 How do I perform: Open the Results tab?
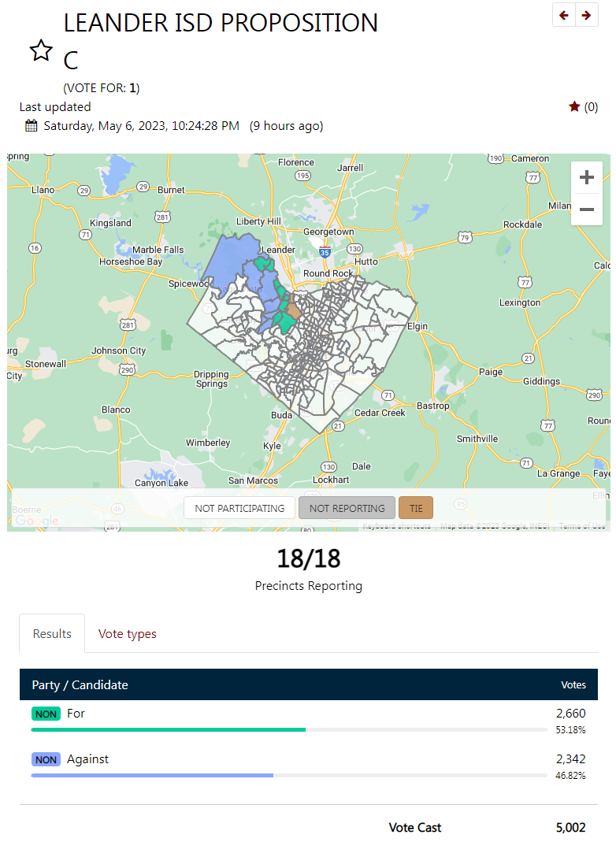52,634
